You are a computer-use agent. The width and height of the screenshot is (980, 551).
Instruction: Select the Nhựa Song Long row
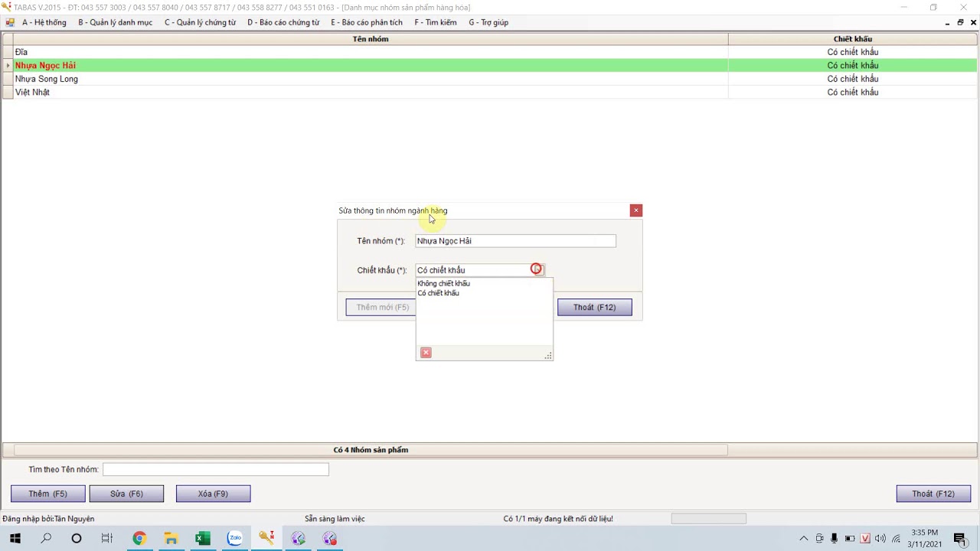point(490,79)
